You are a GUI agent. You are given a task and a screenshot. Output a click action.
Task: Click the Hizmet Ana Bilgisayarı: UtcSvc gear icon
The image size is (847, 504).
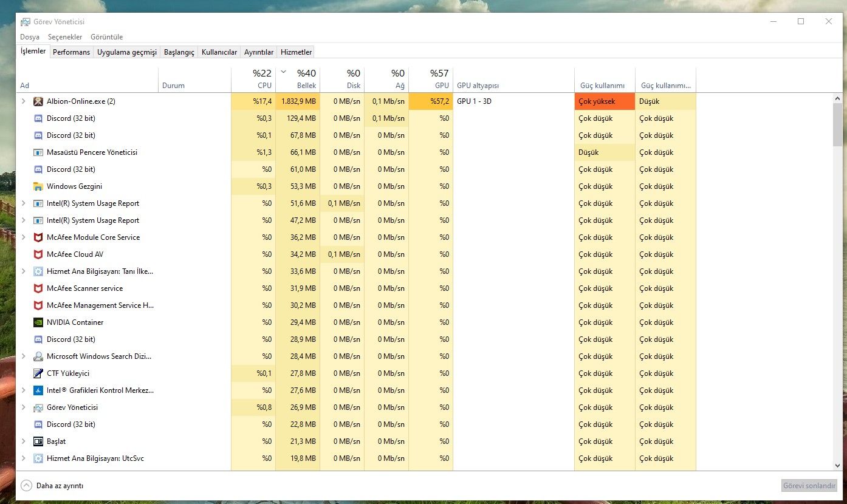38,458
